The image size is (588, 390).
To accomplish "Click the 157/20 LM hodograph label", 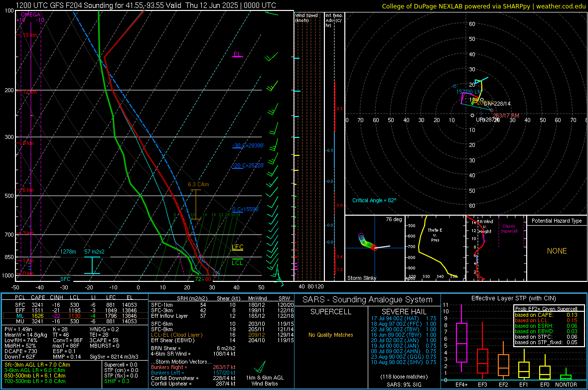I will pos(469,92).
